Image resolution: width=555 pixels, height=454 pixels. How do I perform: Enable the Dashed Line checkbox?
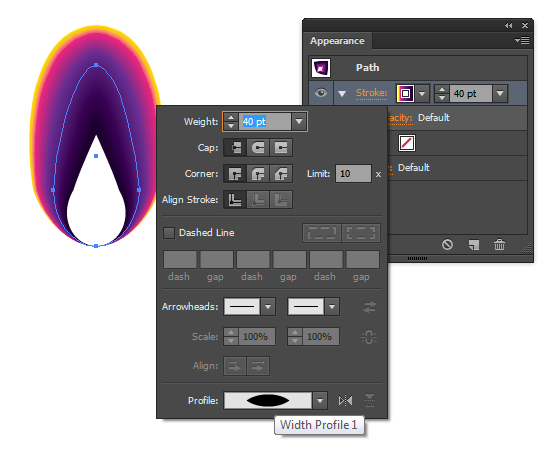(x=169, y=233)
